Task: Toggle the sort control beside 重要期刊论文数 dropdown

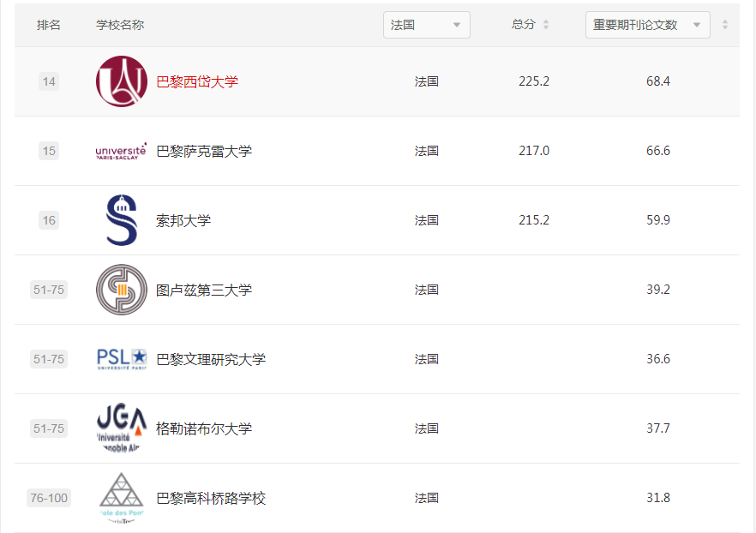Action: [x=724, y=25]
